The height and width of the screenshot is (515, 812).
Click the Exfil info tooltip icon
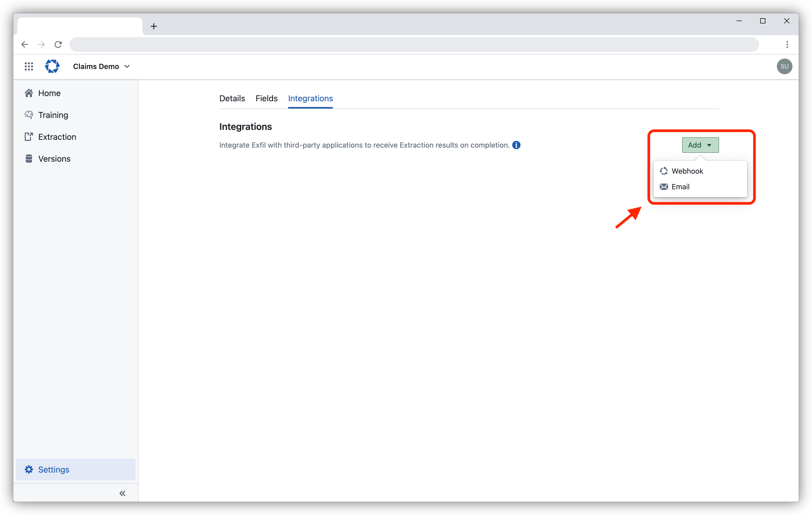tap(516, 145)
